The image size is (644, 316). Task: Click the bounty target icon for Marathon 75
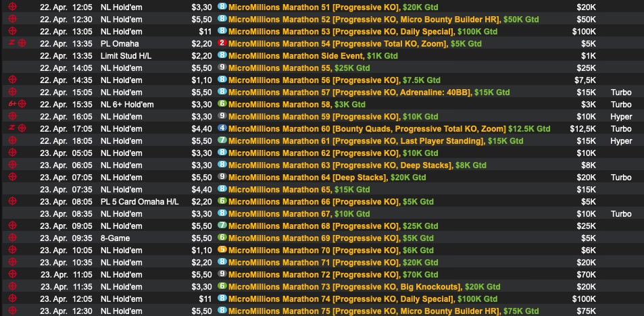(x=13, y=311)
